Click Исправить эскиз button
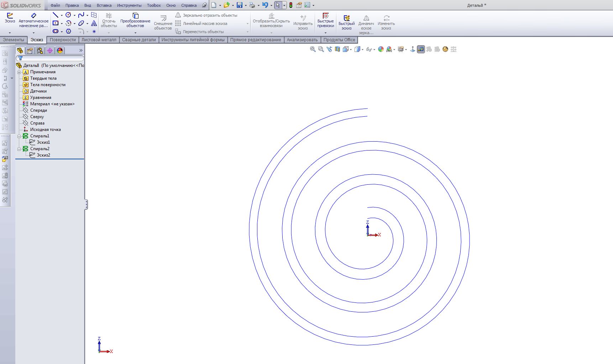Image resolution: width=613 pixels, height=364 pixels. (303, 22)
